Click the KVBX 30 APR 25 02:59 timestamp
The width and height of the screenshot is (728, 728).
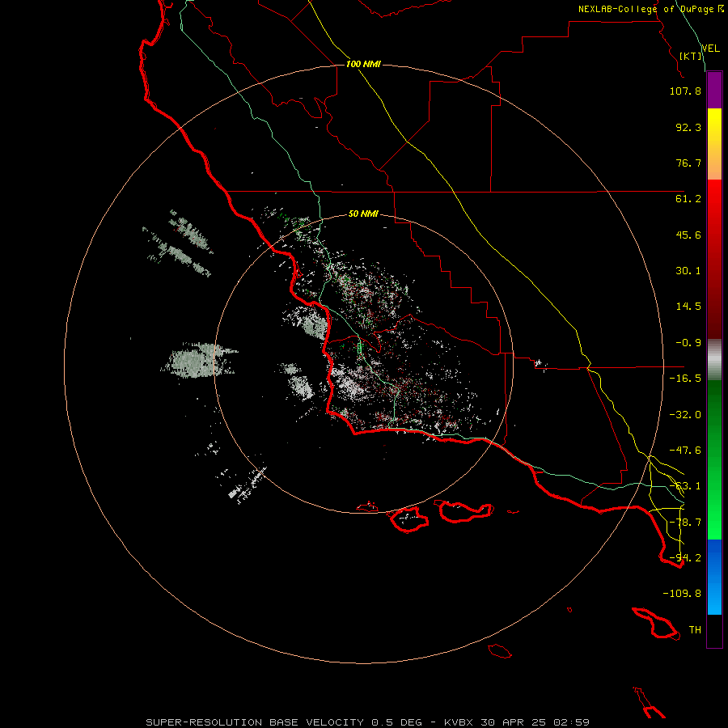coord(517,722)
